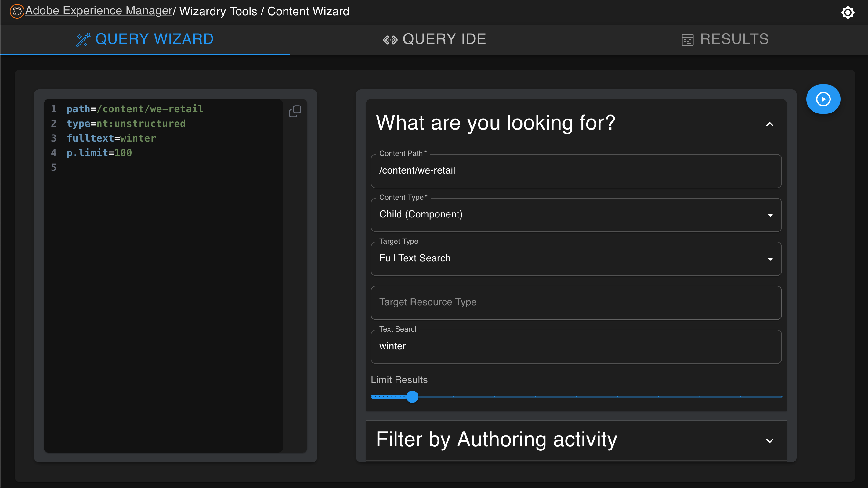Viewport: 868px width, 488px height.
Task: Click the code line 'path=/content/we-retail'
Action: pos(135,109)
